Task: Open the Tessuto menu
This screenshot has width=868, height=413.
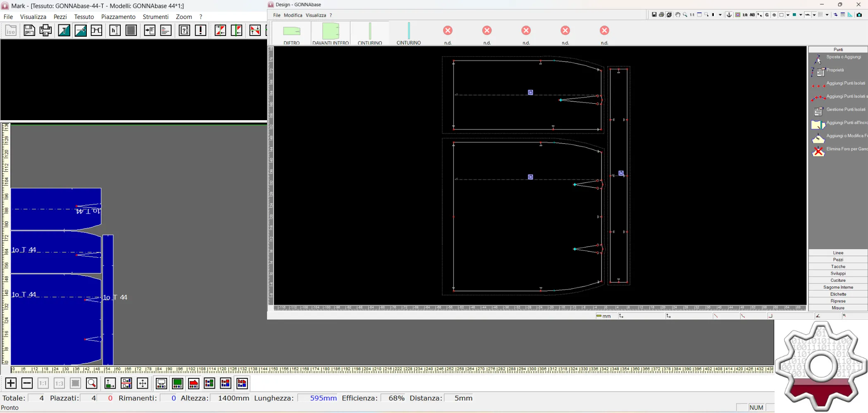Action: [84, 17]
